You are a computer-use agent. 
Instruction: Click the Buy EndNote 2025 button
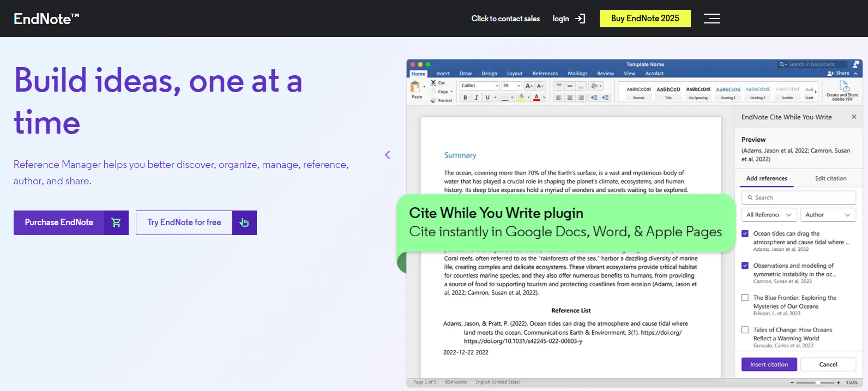(644, 19)
